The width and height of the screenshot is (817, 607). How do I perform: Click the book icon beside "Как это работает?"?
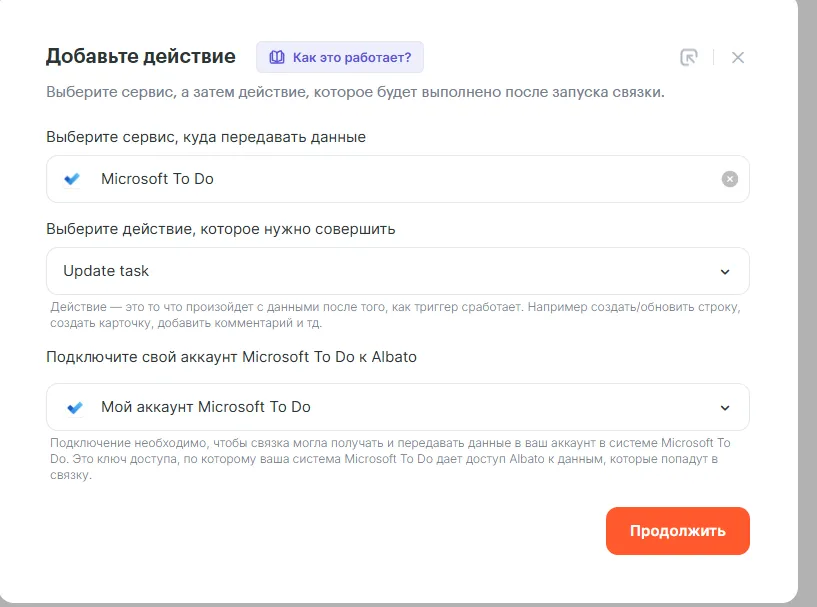[x=277, y=58]
